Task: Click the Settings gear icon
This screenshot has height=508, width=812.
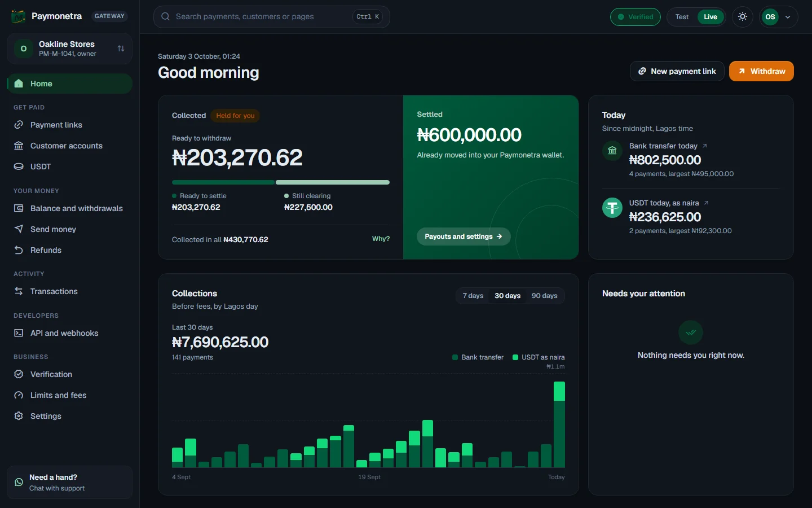Action: 19,416
